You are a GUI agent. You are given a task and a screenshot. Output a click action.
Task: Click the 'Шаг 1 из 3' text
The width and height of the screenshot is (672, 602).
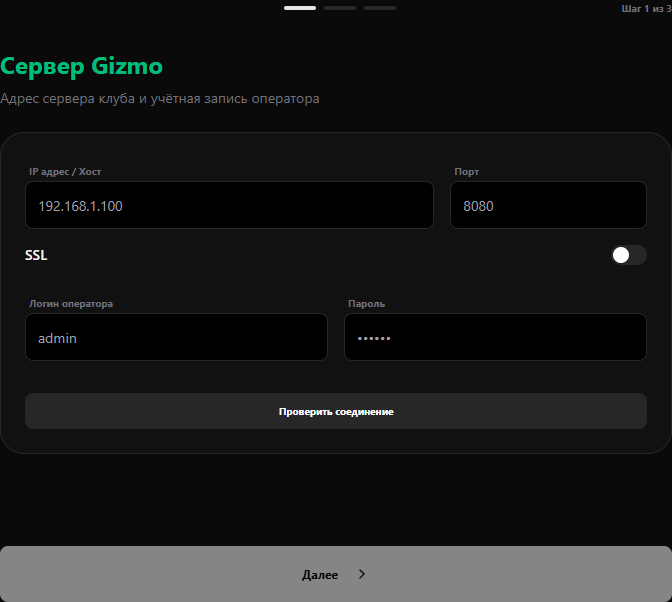point(646,9)
